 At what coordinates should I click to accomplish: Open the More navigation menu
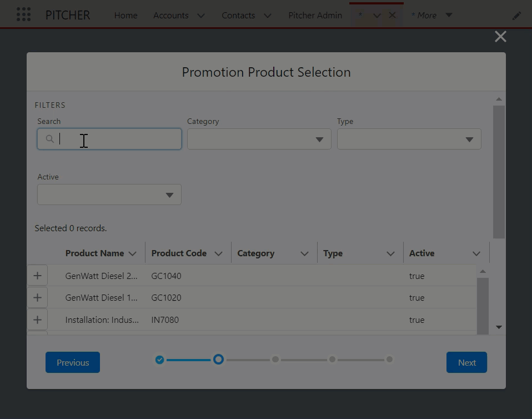[x=431, y=16]
